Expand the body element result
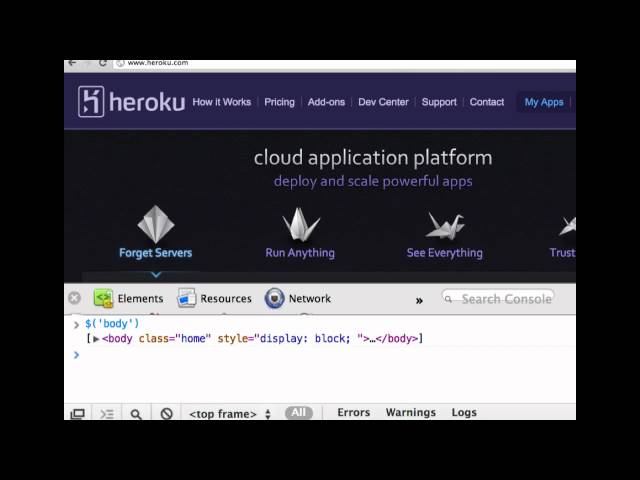640x480 pixels. tap(96, 339)
